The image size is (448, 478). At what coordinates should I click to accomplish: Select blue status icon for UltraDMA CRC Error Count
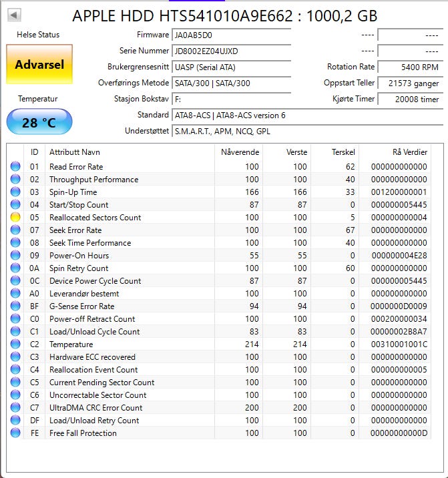point(15,407)
